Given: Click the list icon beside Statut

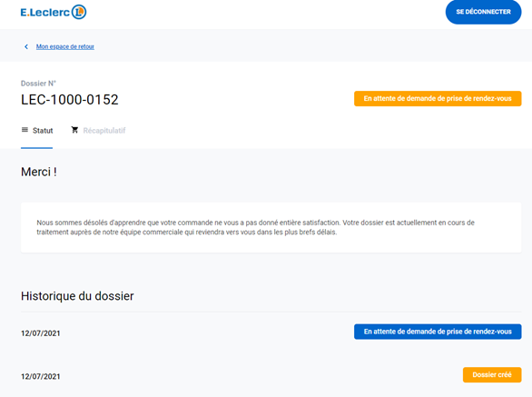Looking at the screenshot, I should coord(25,130).
